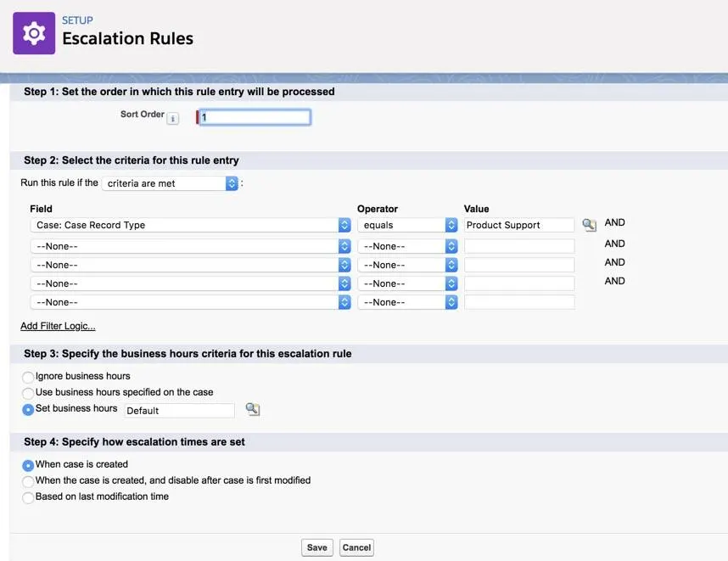Select When case is created radio option
Image resolution: width=728 pixels, height=561 pixels.
click(x=28, y=465)
